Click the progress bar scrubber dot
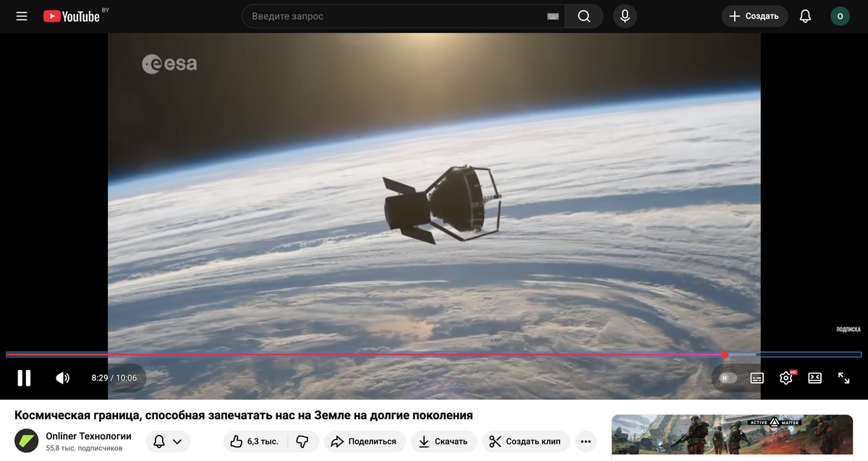Viewport: 868px width, 461px height. coord(725,355)
